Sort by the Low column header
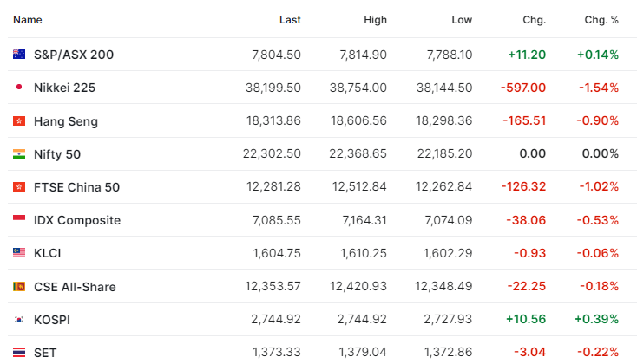 coord(462,19)
